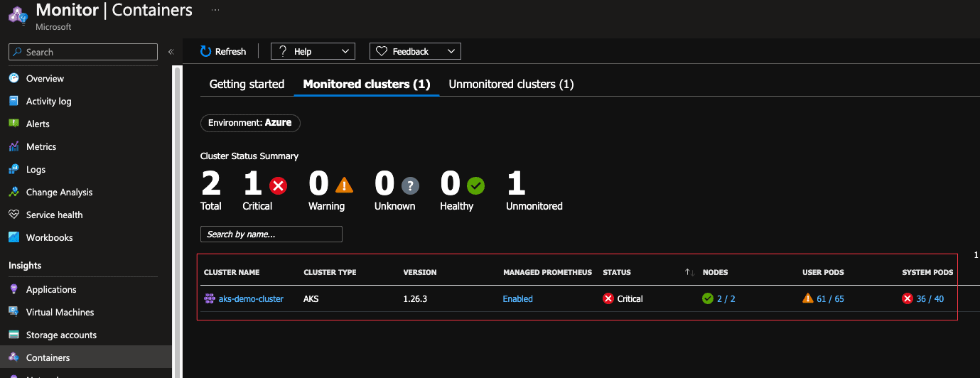Open the 36 / 40 system pods link
This screenshot has width=980, height=378.
click(x=930, y=299)
